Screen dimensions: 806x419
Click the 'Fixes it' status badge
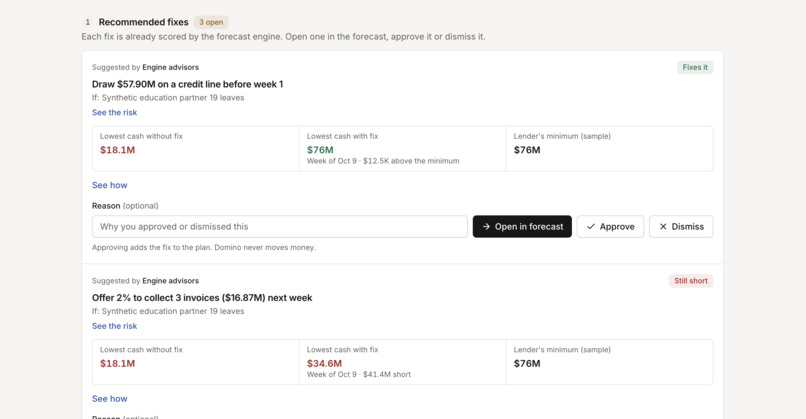pos(695,67)
